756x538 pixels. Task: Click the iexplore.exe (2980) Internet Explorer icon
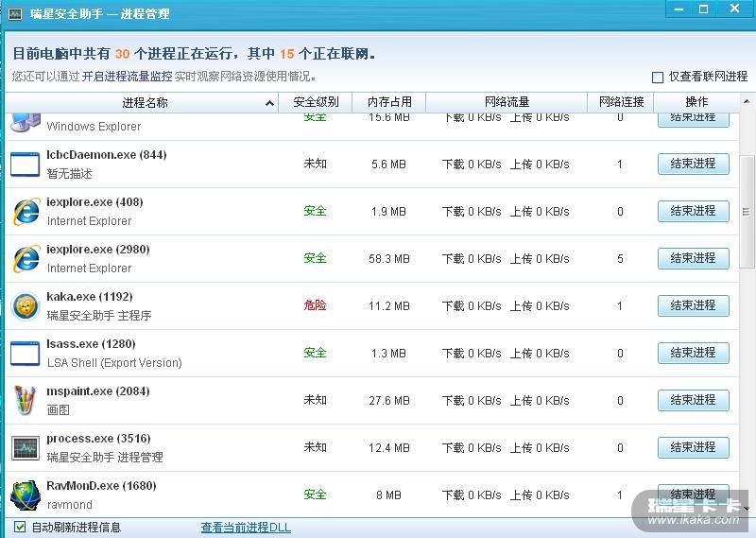(x=26, y=259)
